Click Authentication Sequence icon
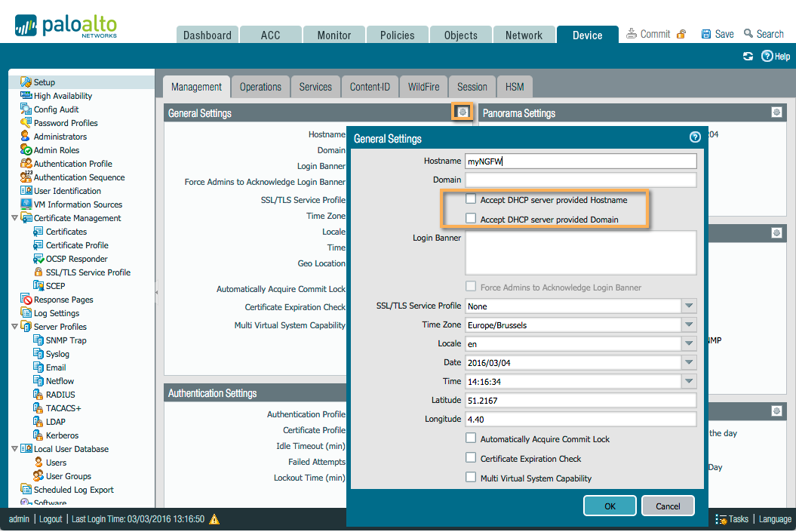The height and width of the screenshot is (532, 796). click(x=26, y=177)
